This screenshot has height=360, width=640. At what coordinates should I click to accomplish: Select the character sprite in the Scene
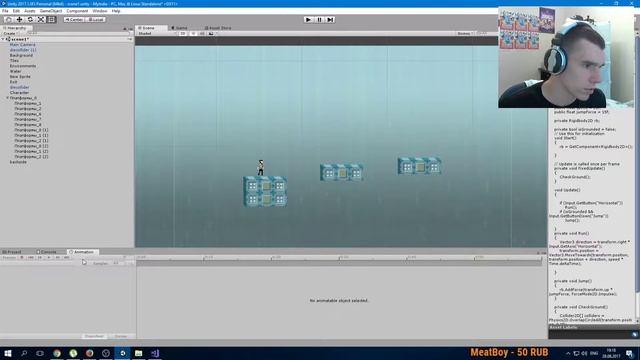(x=261, y=168)
